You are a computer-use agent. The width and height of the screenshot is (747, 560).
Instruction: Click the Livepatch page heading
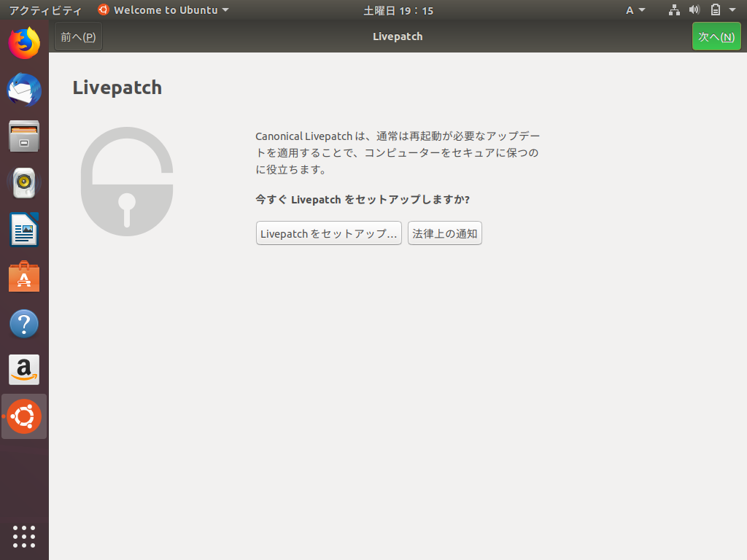point(117,88)
